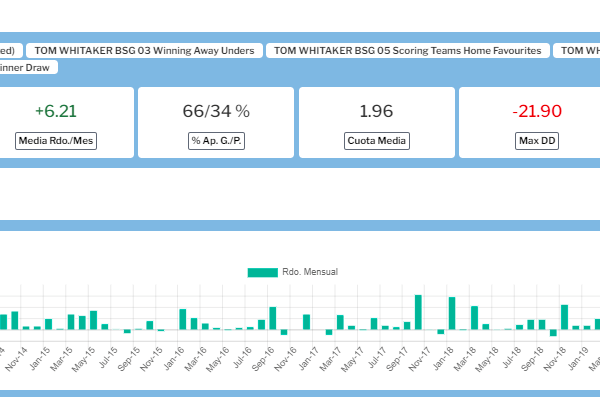Click the Jan-17 axis label
600x408 pixels.
point(308,359)
